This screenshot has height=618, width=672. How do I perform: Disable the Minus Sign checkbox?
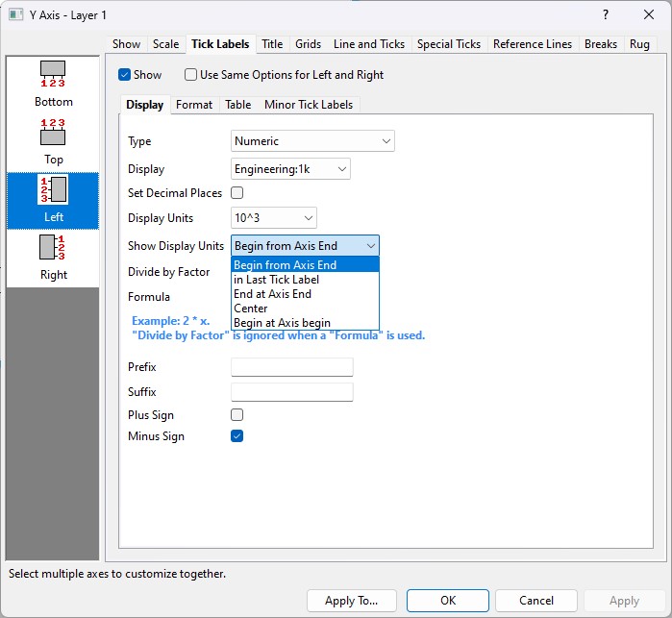[237, 435]
